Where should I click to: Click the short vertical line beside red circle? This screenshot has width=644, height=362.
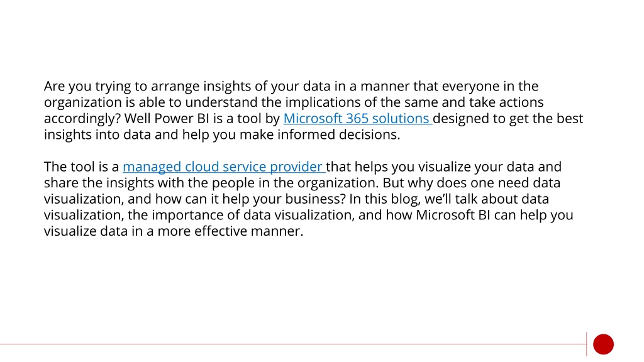click(587, 344)
